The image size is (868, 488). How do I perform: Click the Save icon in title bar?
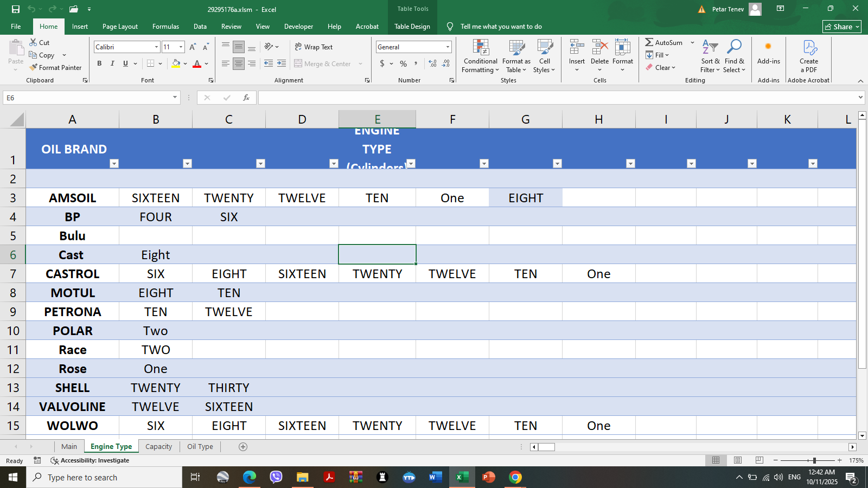click(15, 9)
